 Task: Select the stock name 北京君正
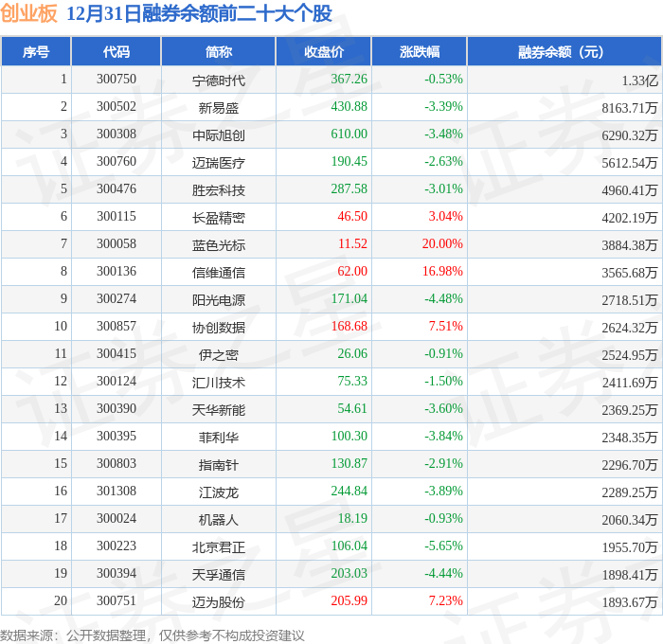[219, 547]
